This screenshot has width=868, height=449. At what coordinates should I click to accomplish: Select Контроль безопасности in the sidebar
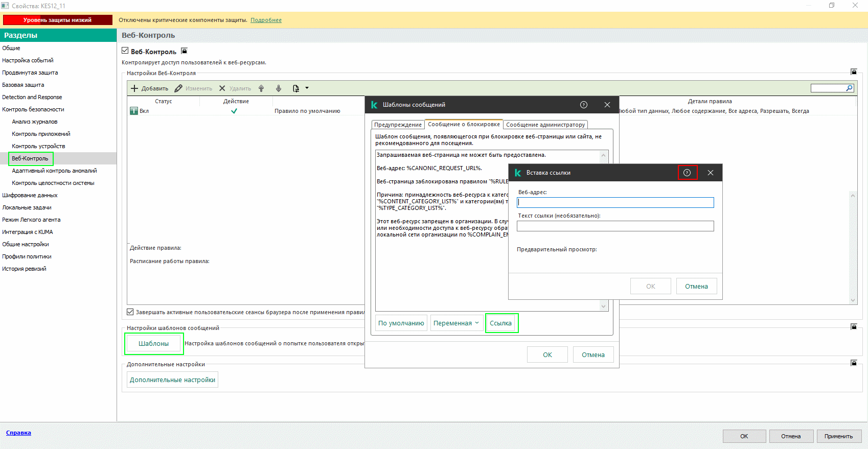point(33,109)
